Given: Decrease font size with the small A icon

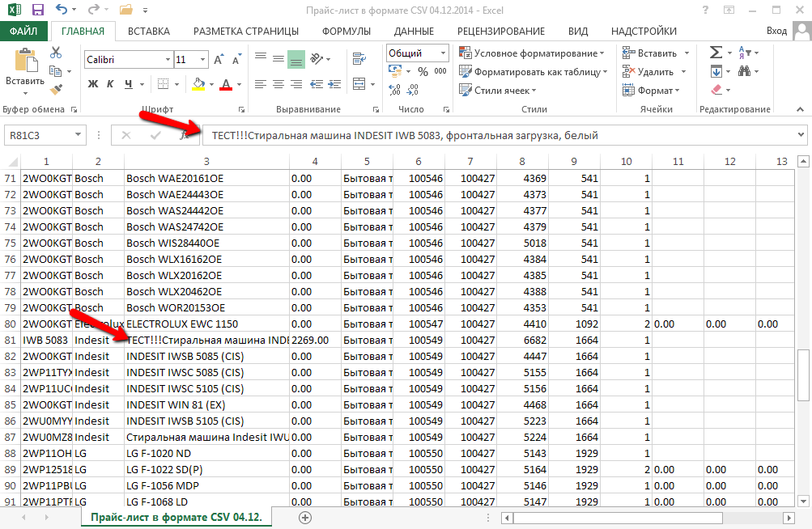Looking at the screenshot, I should [236, 60].
